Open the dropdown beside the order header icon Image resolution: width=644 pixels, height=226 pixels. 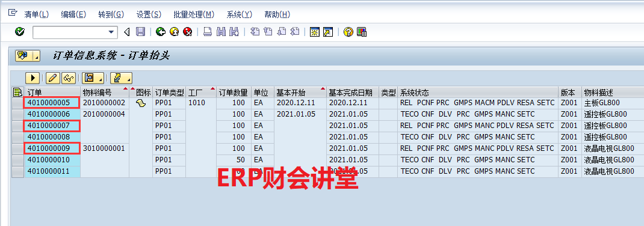pos(37,56)
